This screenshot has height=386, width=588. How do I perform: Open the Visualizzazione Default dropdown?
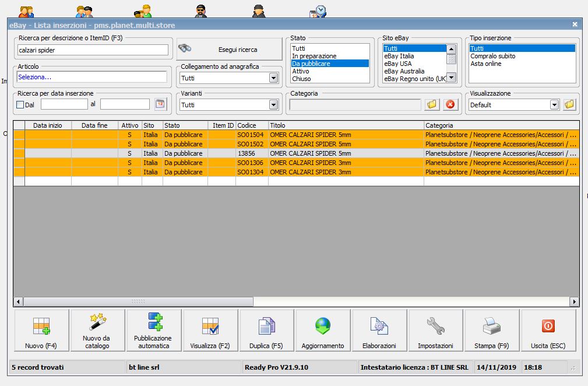click(555, 105)
